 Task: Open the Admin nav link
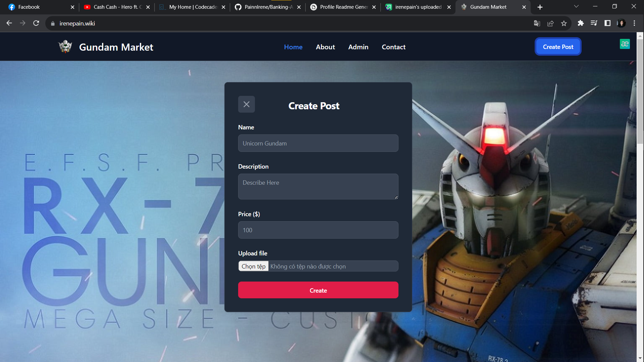pyautogui.click(x=358, y=47)
